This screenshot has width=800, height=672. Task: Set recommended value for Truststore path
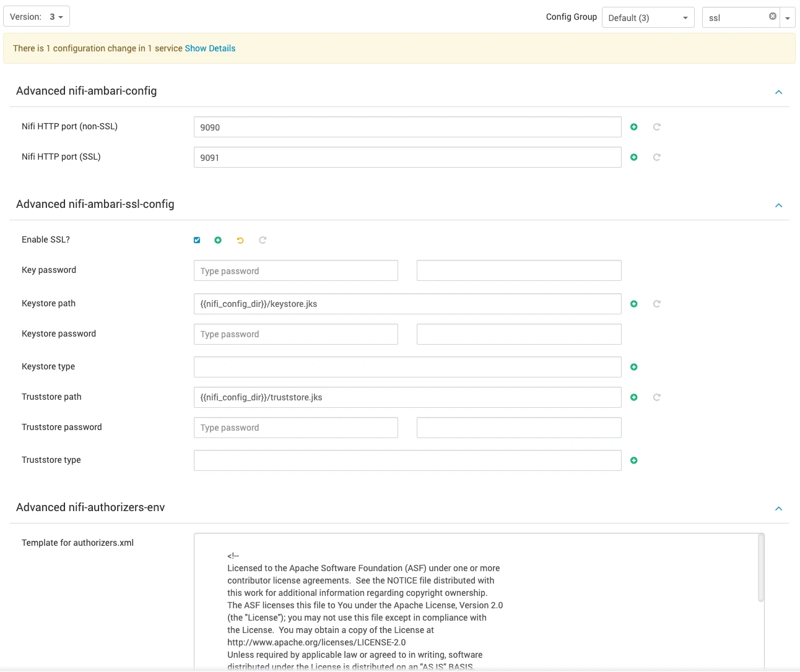point(657,397)
